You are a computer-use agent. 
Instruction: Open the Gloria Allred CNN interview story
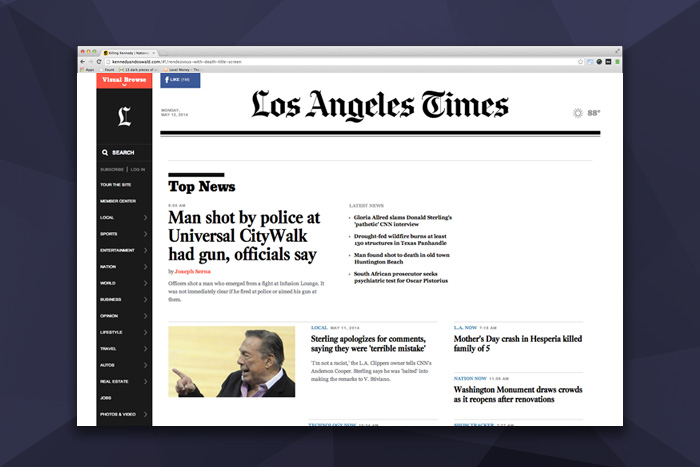[403, 221]
